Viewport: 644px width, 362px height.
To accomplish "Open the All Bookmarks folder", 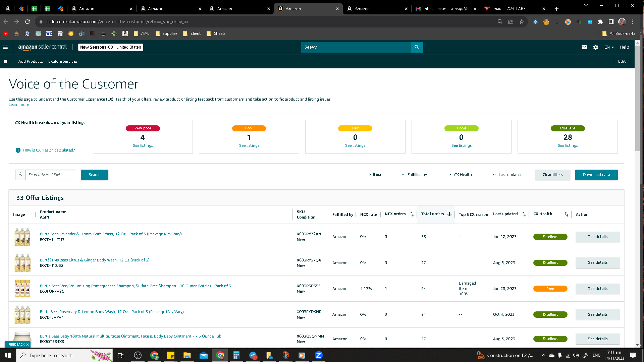I will 619,34.
